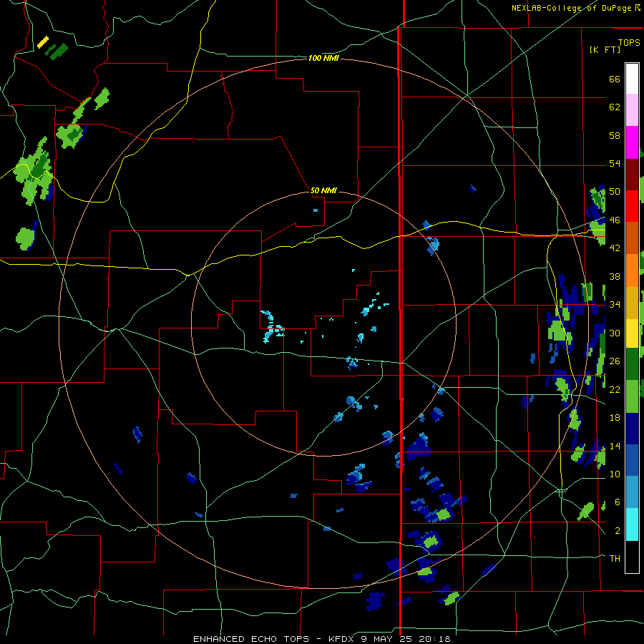Select the '50' legend value
Screen dimensions: 644x644
[x=615, y=191]
